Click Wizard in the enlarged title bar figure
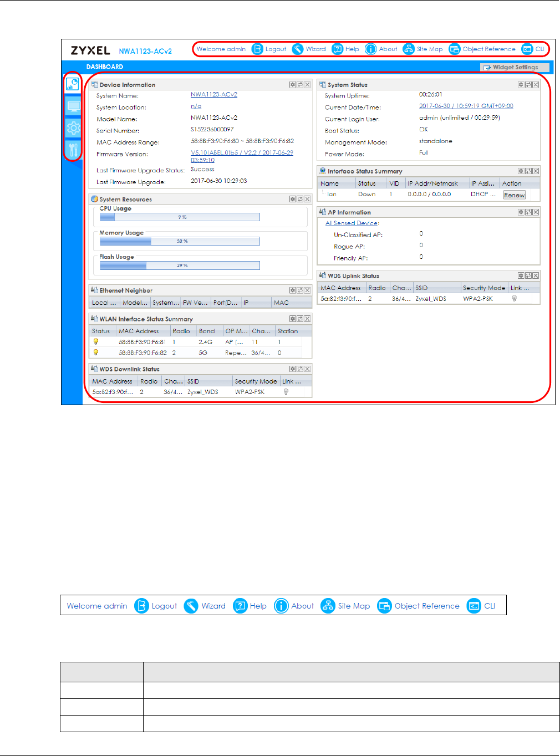This screenshot has width=560, height=756. pyautogui.click(x=205, y=606)
